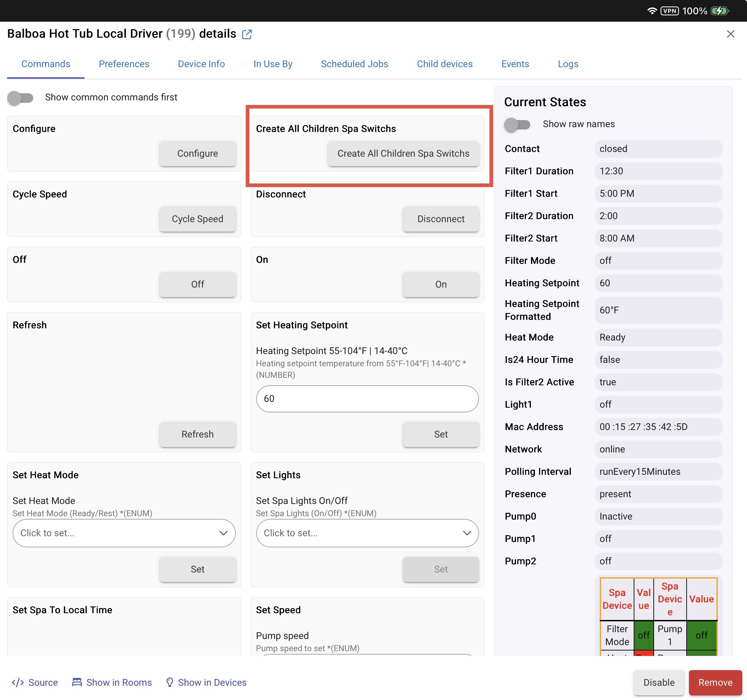Click the Show in Rooms bed icon
This screenshot has height=700, width=747.
(77, 682)
